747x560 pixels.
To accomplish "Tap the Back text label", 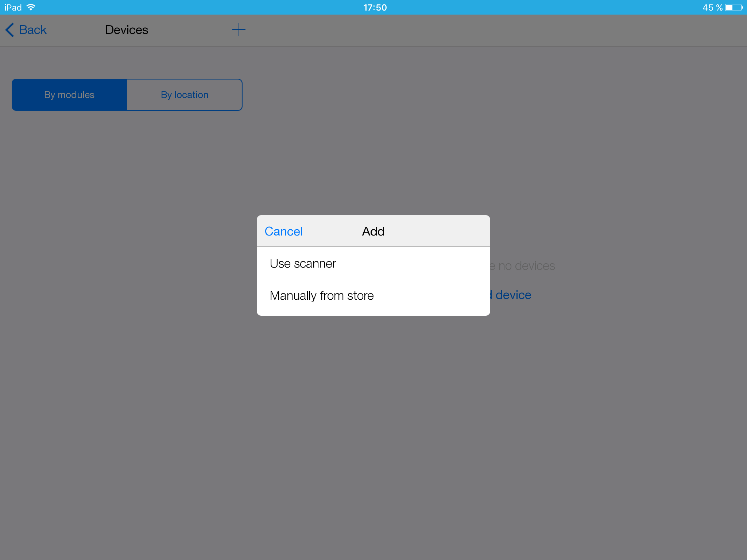I will click(x=33, y=30).
